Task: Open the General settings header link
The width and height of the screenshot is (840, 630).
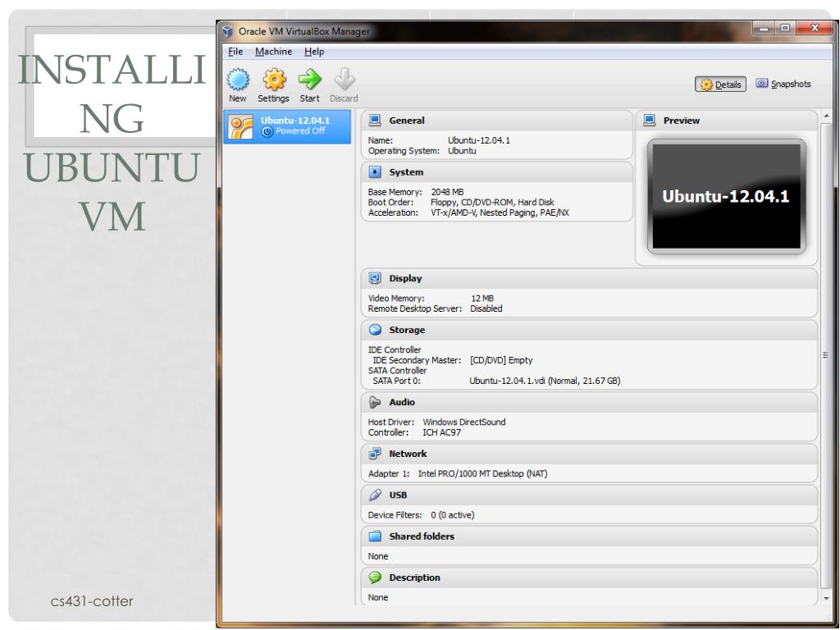Action: pyautogui.click(x=407, y=121)
